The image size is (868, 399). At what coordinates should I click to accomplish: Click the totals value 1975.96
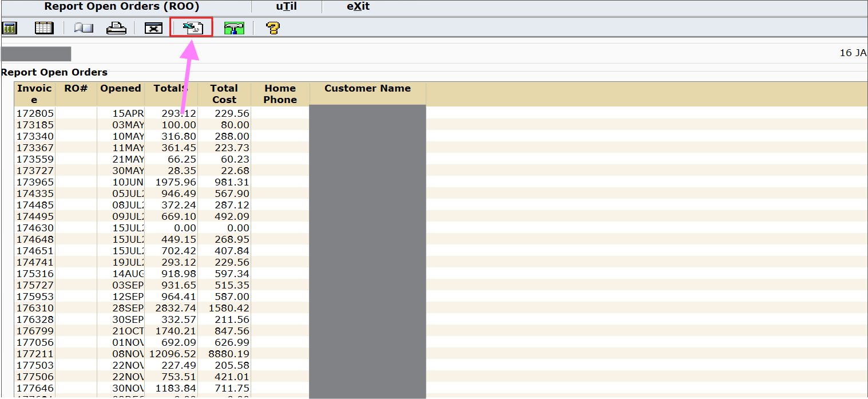[x=176, y=182]
